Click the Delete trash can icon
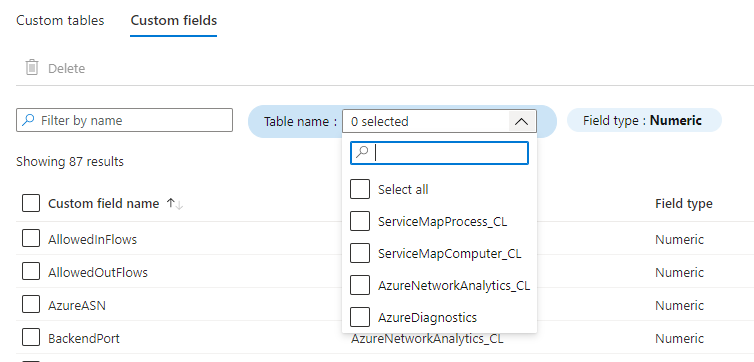754x362 pixels. click(x=32, y=68)
